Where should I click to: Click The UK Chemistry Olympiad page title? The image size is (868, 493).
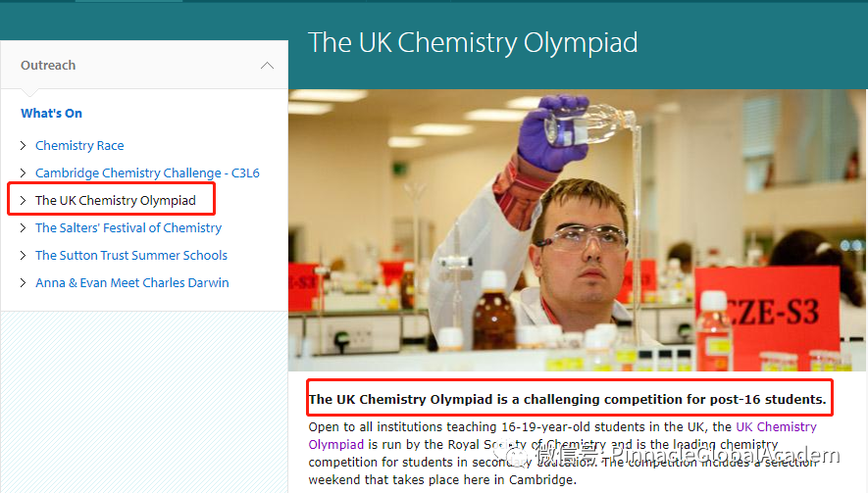pos(473,43)
